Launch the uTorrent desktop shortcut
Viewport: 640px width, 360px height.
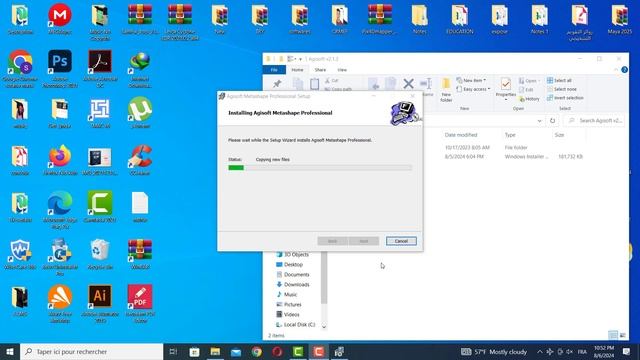point(140,113)
